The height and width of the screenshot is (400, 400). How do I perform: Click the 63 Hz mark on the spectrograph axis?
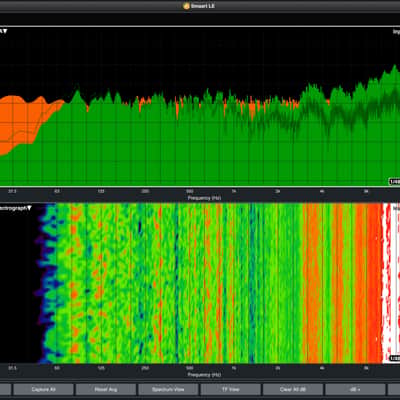point(57,368)
